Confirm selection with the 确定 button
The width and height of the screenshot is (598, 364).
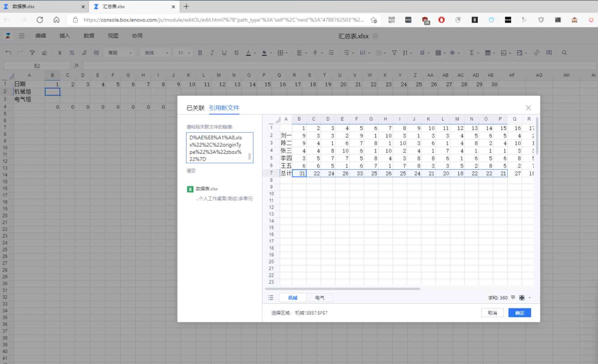tap(519, 313)
